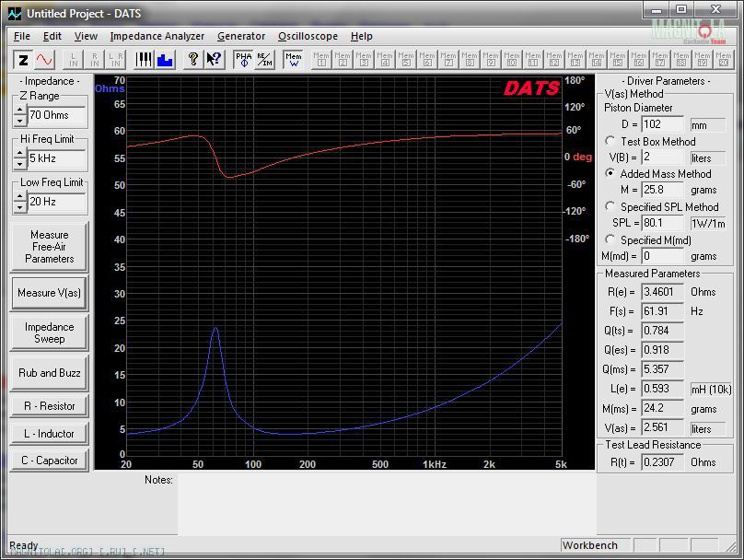Image resolution: width=744 pixels, height=560 pixels.
Task: Open the Impedance Analyzer menu
Action: pos(157,36)
